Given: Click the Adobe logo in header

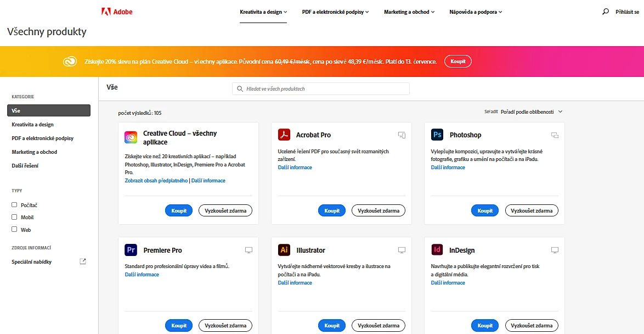Looking at the screenshot, I should point(117,12).
